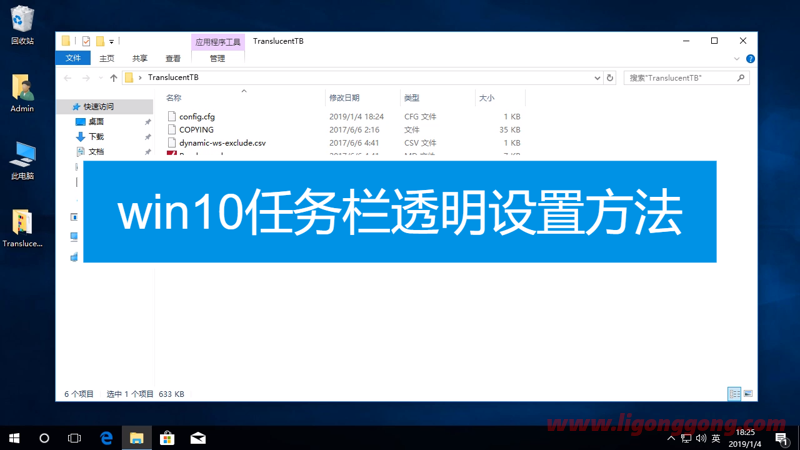
Task: Select 桌面 Desktop in navigation pane
Action: click(x=96, y=121)
